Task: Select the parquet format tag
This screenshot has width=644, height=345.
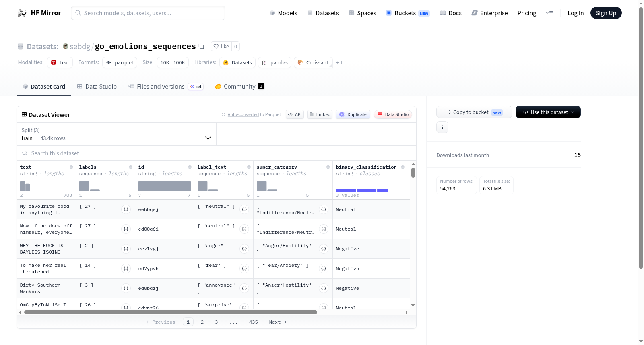Action: (x=120, y=62)
